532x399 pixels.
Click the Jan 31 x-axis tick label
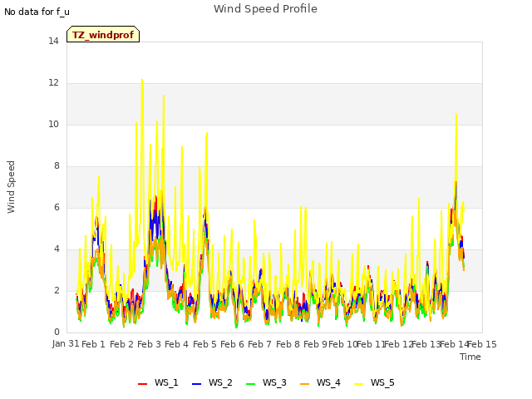[x=66, y=343]
